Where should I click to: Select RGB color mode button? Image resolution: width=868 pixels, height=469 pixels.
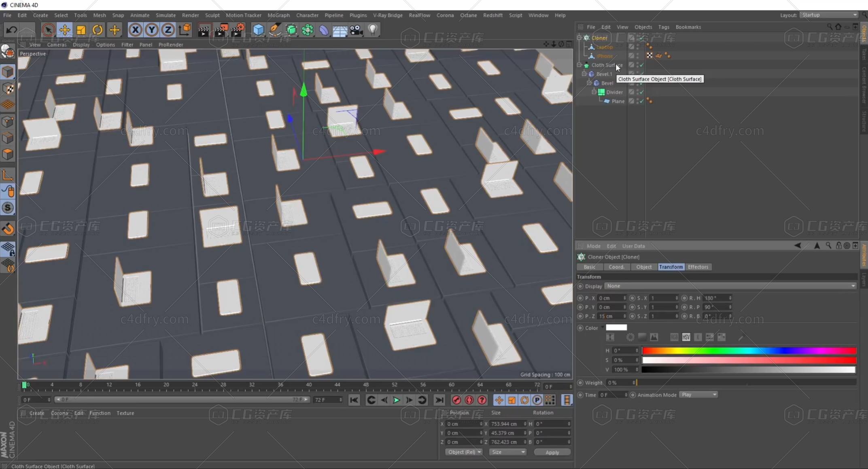point(674,337)
